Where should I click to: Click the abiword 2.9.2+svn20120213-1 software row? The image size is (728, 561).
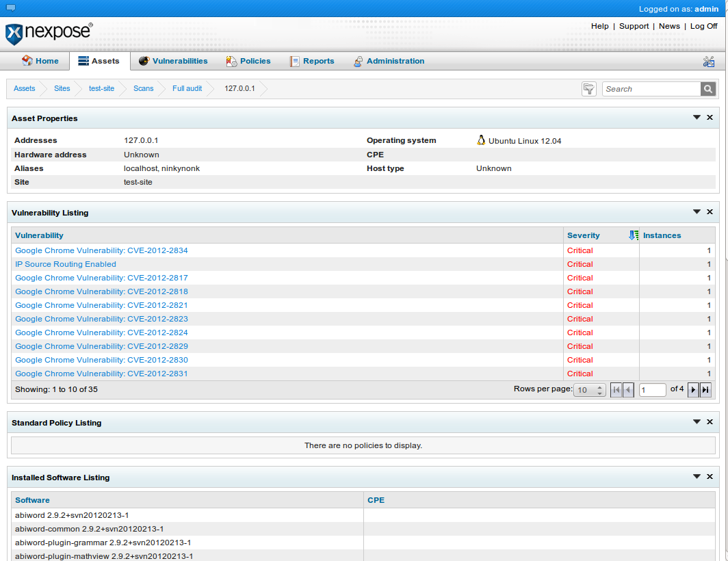[363, 515]
